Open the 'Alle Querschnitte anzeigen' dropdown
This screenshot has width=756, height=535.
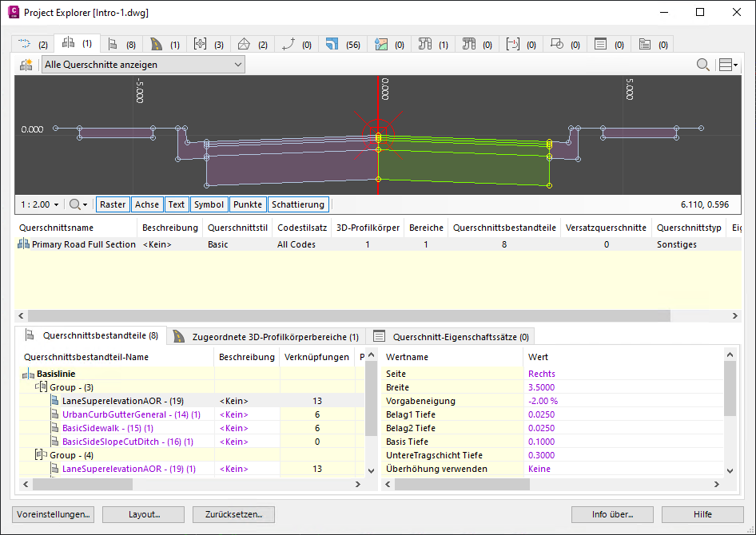tap(144, 65)
